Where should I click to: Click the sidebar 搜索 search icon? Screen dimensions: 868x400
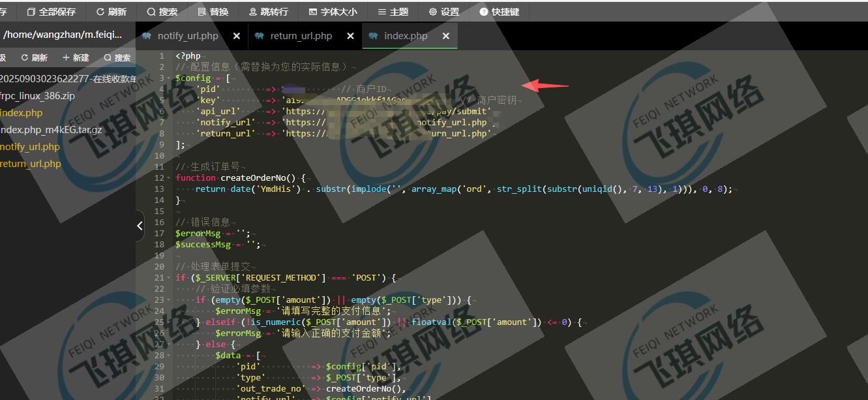(117, 57)
